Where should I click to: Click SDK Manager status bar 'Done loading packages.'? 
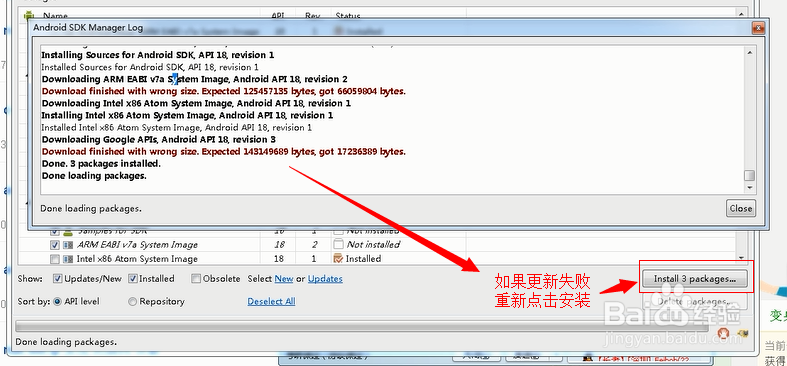[x=66, y=342]
